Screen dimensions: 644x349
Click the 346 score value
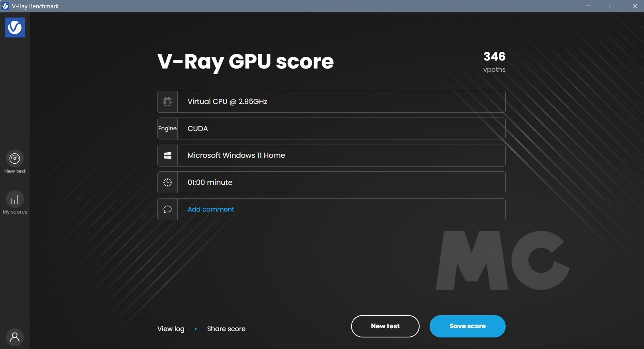point(495,57)
